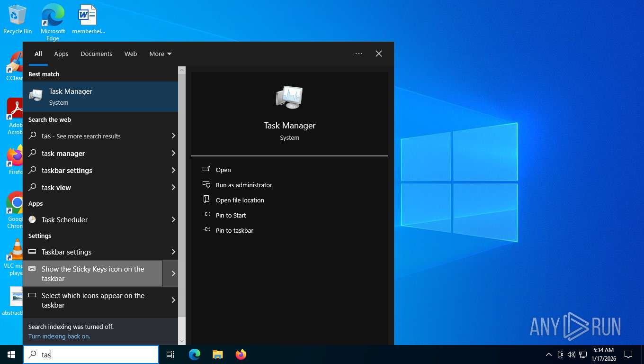Choose Pin to taskbar option
Viewport: 644px width, 364px height.
(x=234, y=230)
